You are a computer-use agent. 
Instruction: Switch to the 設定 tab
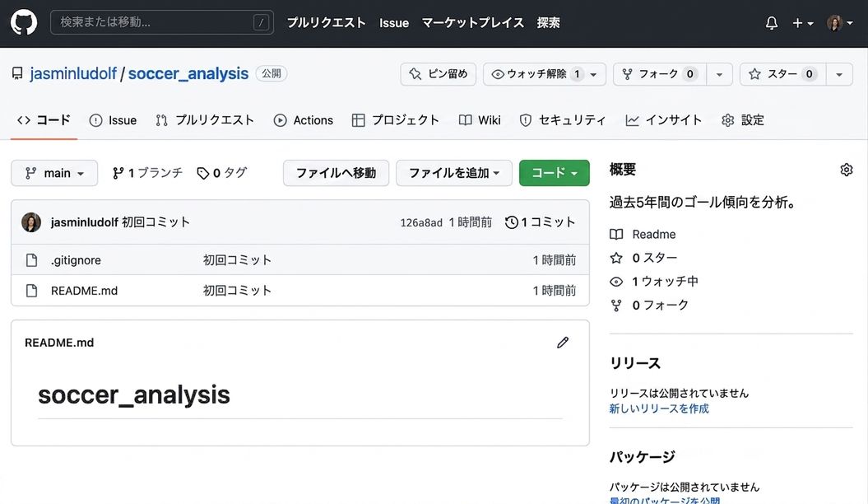click(743, 120)
